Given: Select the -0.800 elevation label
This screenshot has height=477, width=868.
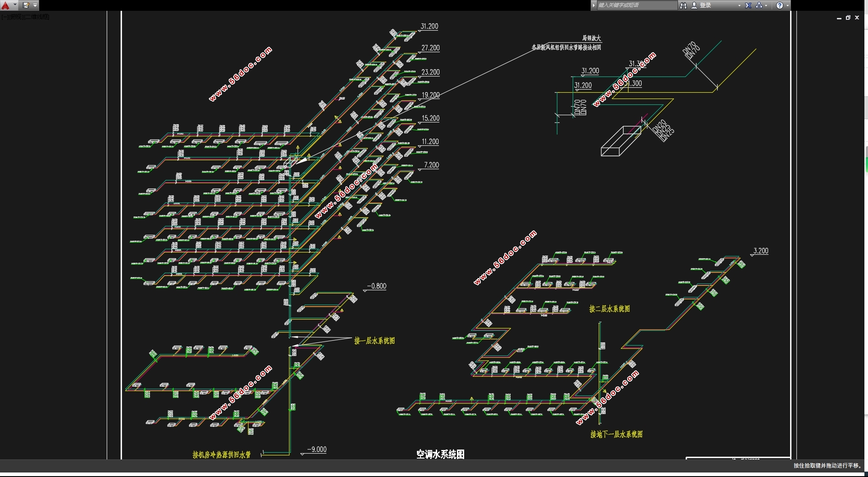Looking at the screenshot, I should pyautogui.click(x=377, y=286).
